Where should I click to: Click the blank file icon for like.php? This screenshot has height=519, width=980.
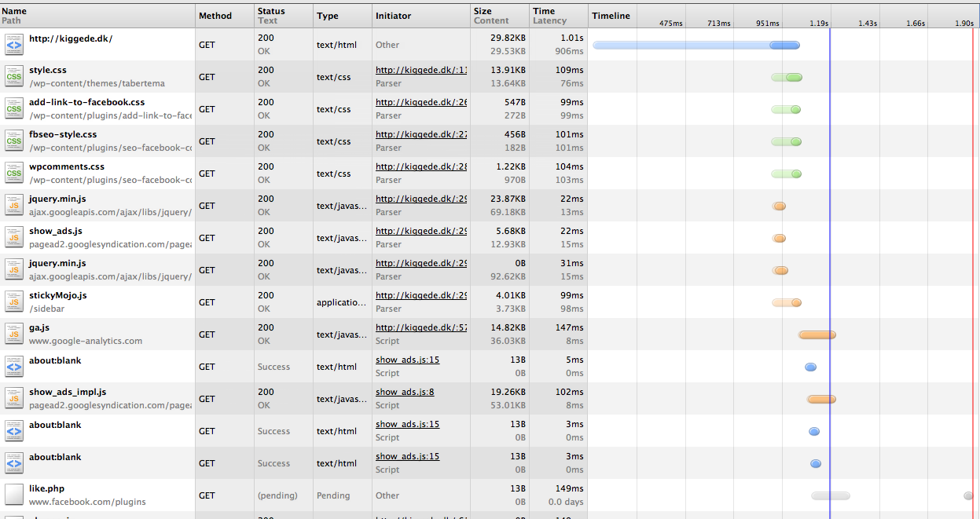14,495
